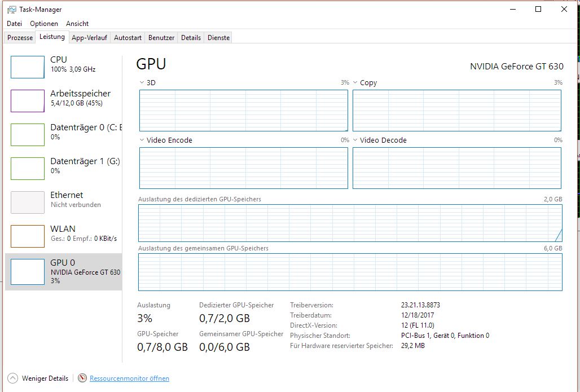Open the Video Encode engine dropdown

pyautogui.click(x=142, y=140)
